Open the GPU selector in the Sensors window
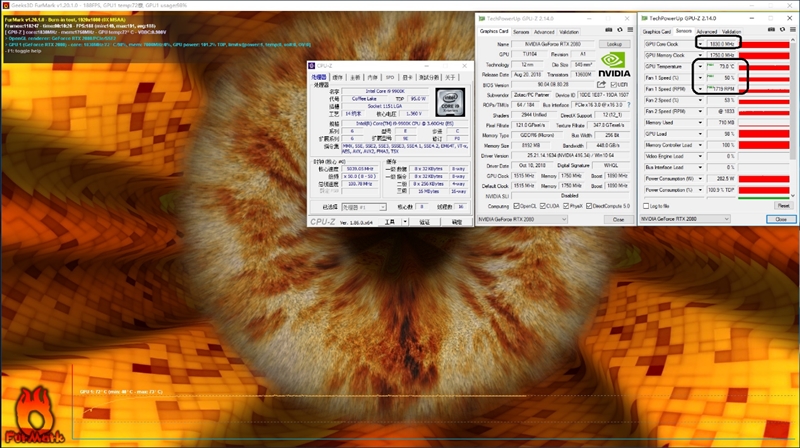Viewport: 800px width, 448px height. [x=685, y=219]
